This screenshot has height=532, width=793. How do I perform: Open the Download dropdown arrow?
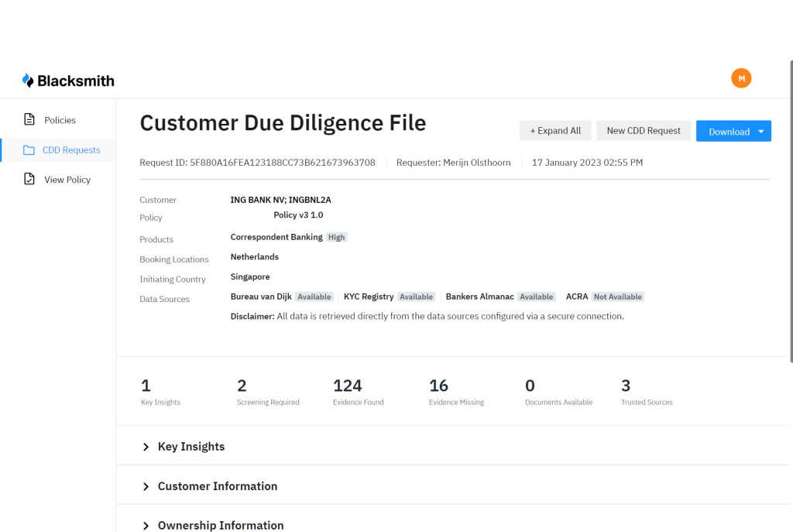(x=761, y=132)
